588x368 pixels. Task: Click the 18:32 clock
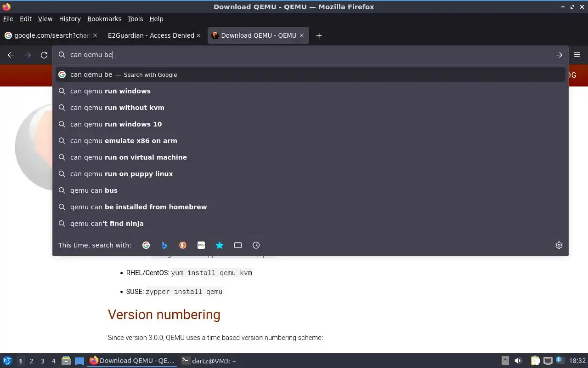tap(577, 361)
